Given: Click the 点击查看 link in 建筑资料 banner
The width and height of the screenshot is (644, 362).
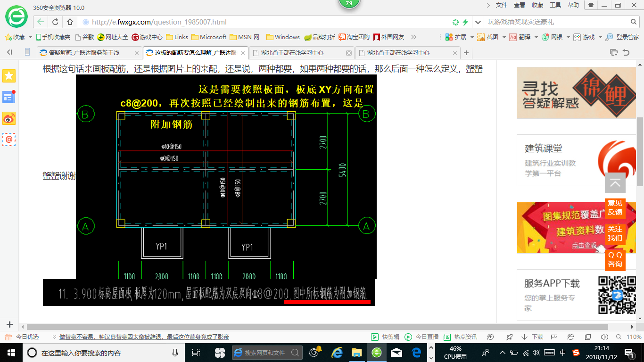Looking at the screenshot, I should coord(584,245).
